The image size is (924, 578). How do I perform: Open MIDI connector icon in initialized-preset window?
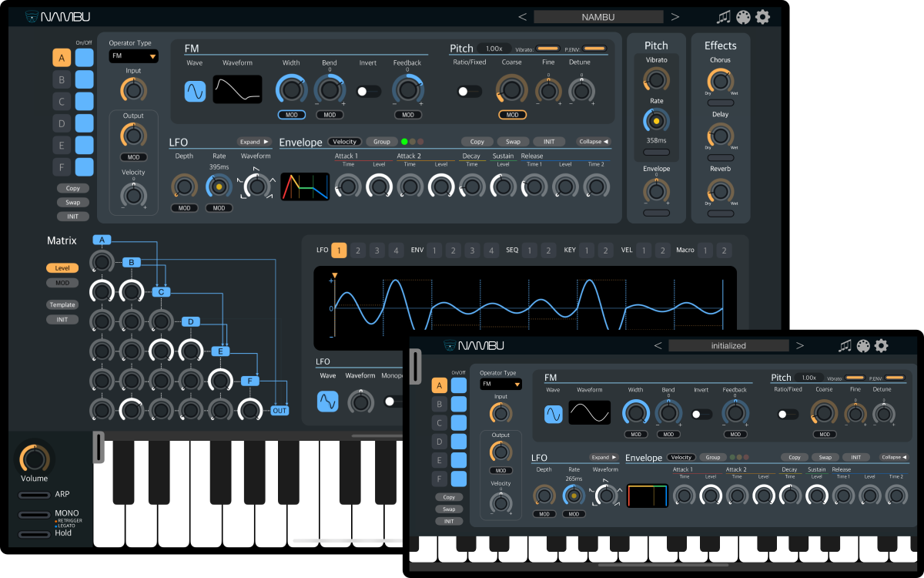(863, 345)
